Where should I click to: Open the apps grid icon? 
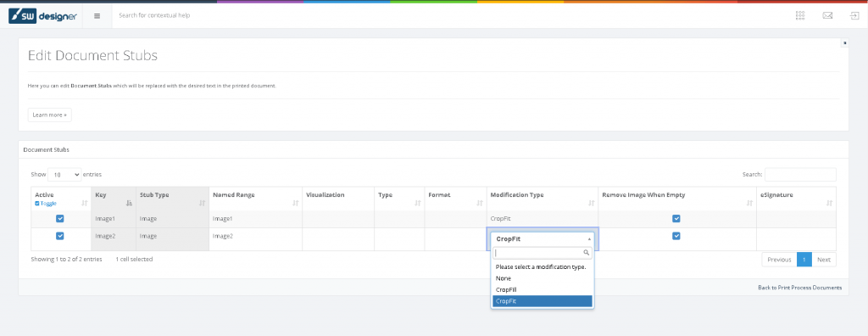pyautogui.click(x=800, y=15)
